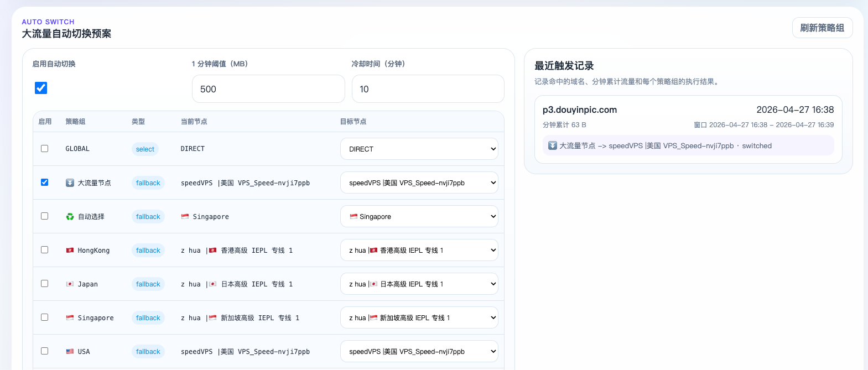Click the p3.douyinpic.com domain record
Viewport: 868px width, 370px height.
click(x=580, y=110)
